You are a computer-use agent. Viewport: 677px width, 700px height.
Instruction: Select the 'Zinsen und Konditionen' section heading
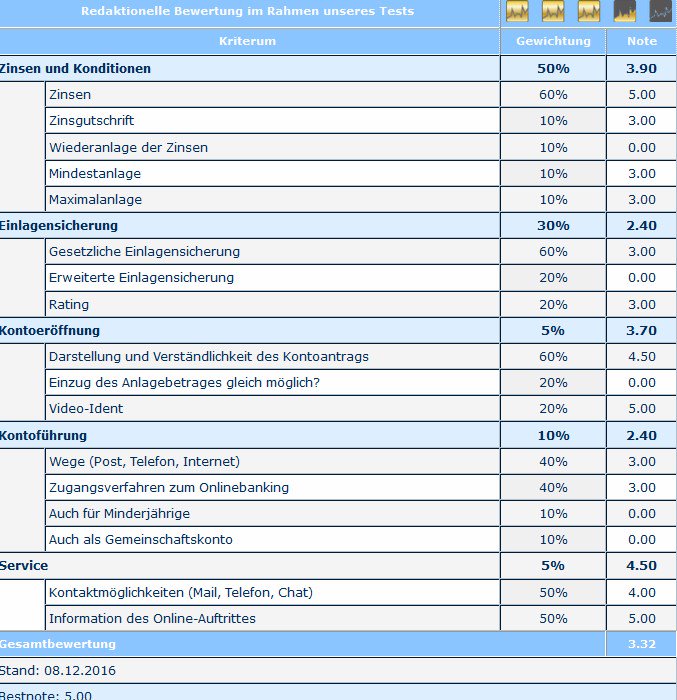[75, 68]
